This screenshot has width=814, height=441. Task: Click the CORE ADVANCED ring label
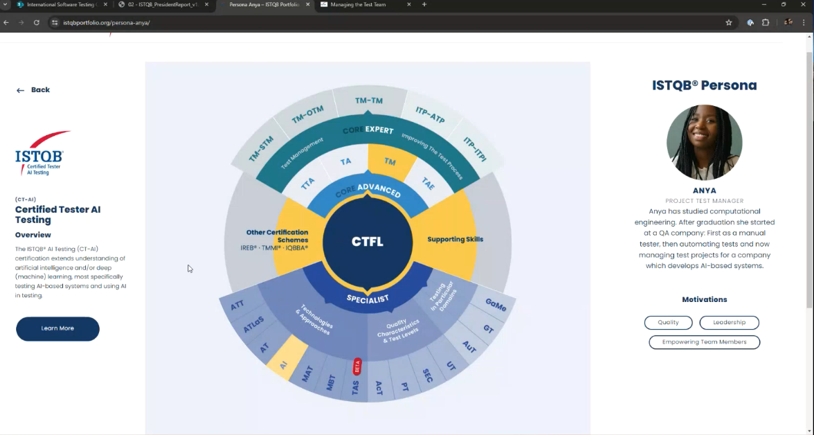coord(368,191)
